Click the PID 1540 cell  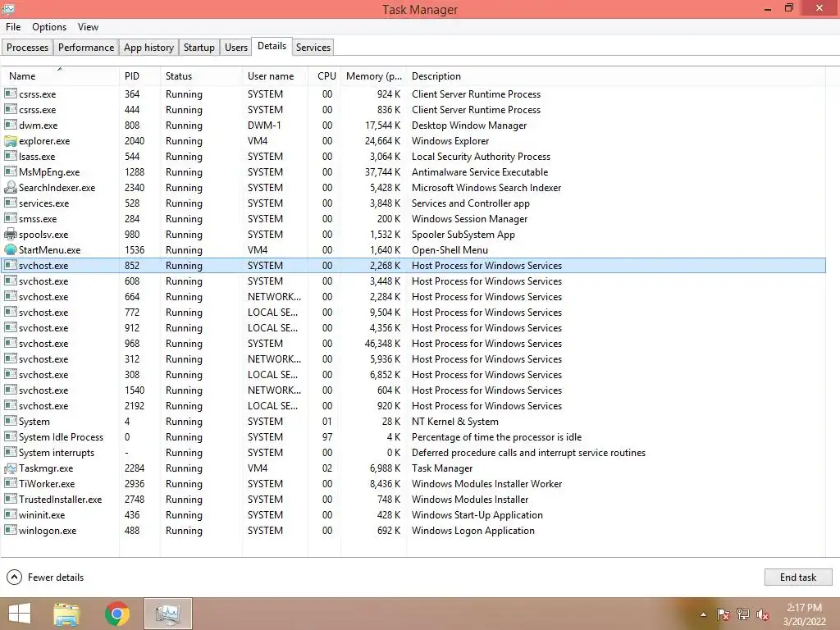pyautogui.click(x=135, y=390)
